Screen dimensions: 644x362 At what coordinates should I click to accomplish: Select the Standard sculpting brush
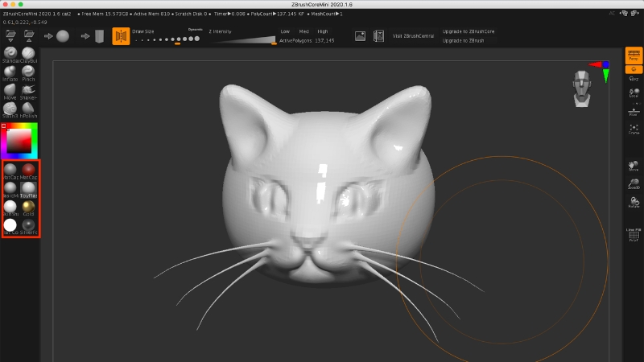(10, 53)
